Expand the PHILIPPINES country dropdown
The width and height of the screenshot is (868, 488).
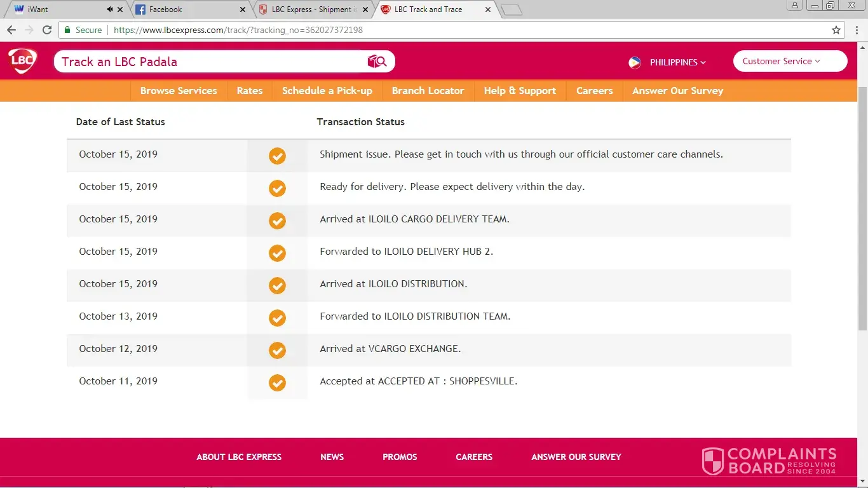click(x=677, y=62)
